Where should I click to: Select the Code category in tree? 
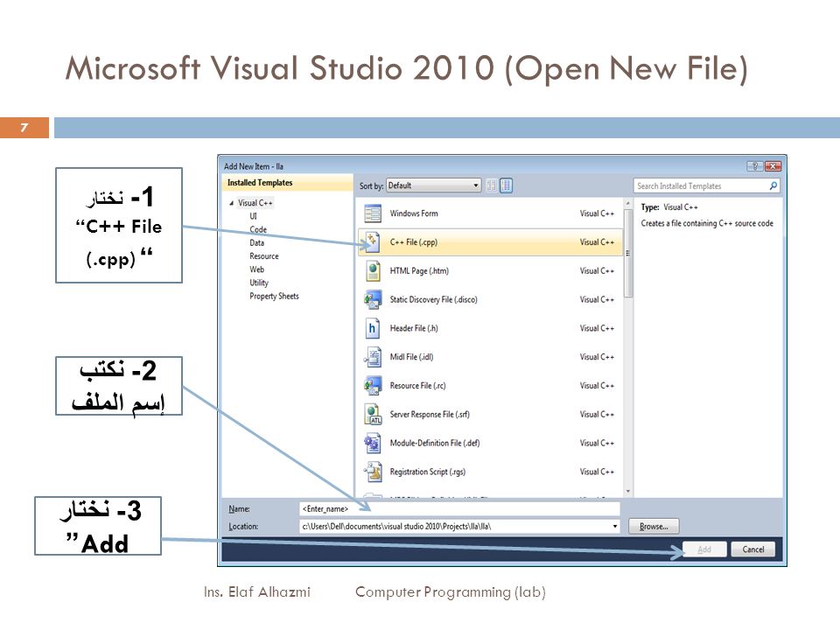point(257,229)
